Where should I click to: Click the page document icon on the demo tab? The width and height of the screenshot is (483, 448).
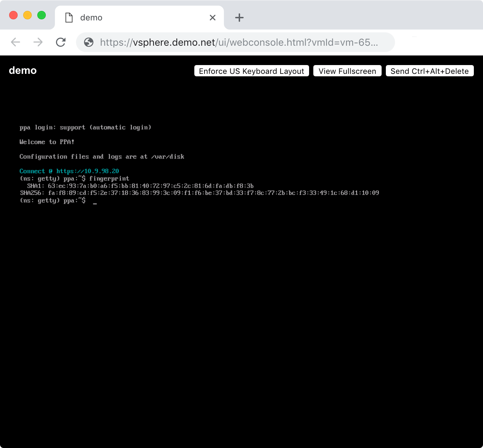[x=69, y=17]
